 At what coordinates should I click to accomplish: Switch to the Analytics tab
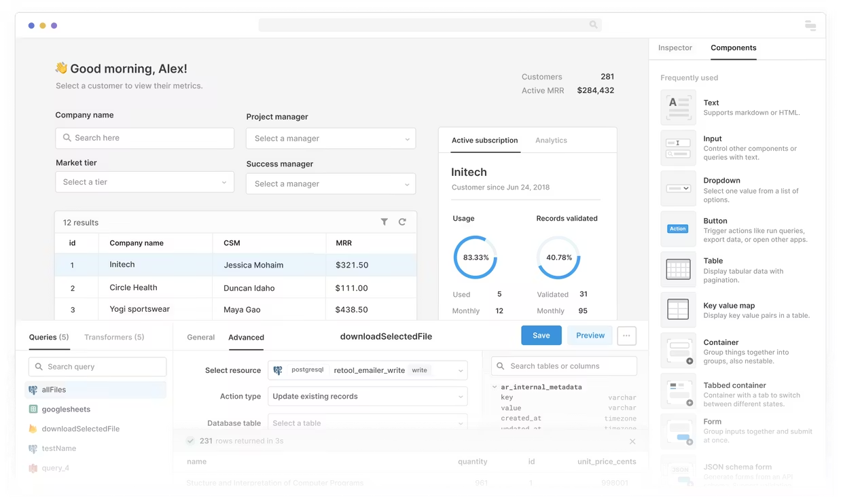(551, 140)
